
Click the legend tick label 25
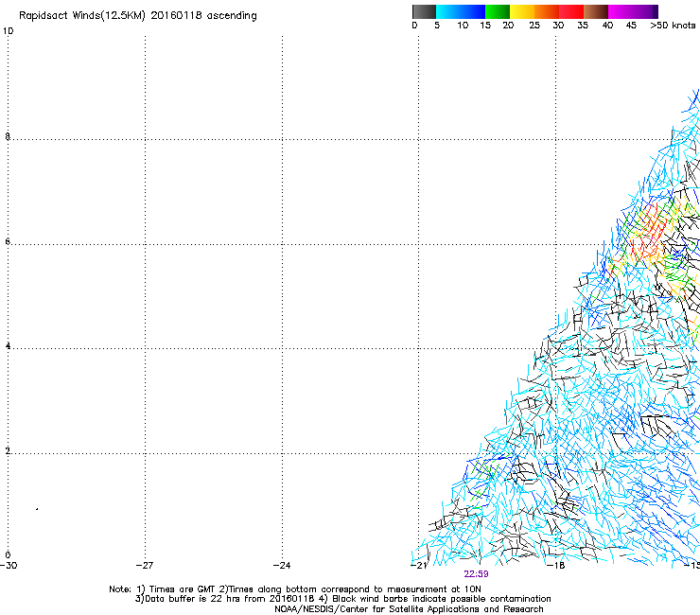point(534,26)
